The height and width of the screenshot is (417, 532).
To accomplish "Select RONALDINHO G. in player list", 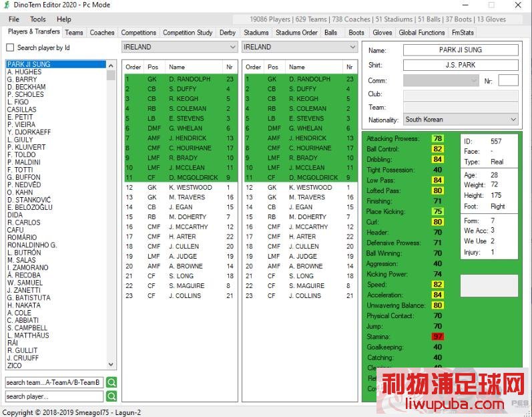I will 32,245.
